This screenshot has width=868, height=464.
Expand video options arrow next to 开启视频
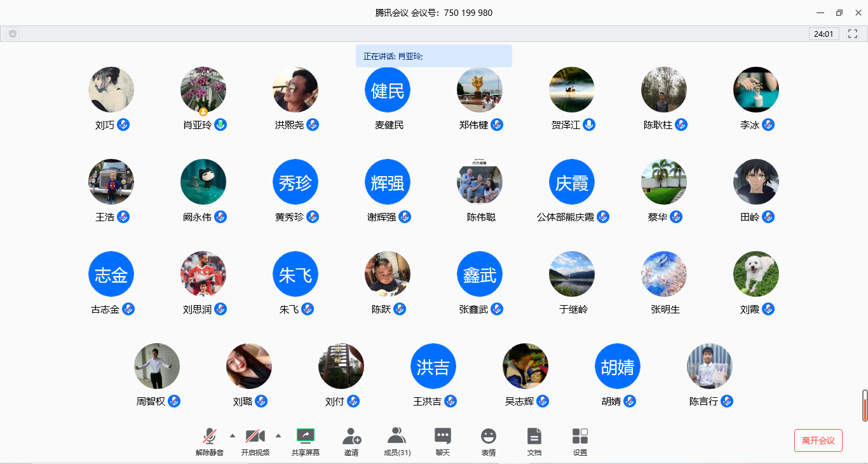(x=278, y=435)
